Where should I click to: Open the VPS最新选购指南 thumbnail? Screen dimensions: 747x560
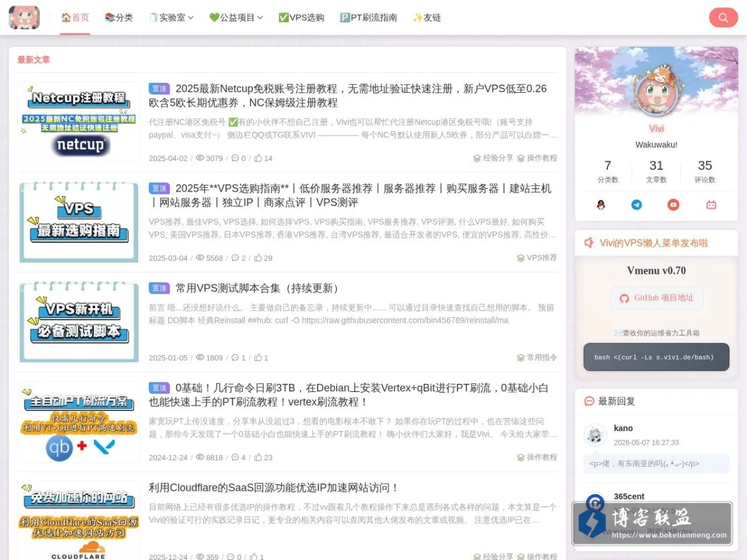coord(78,222)
